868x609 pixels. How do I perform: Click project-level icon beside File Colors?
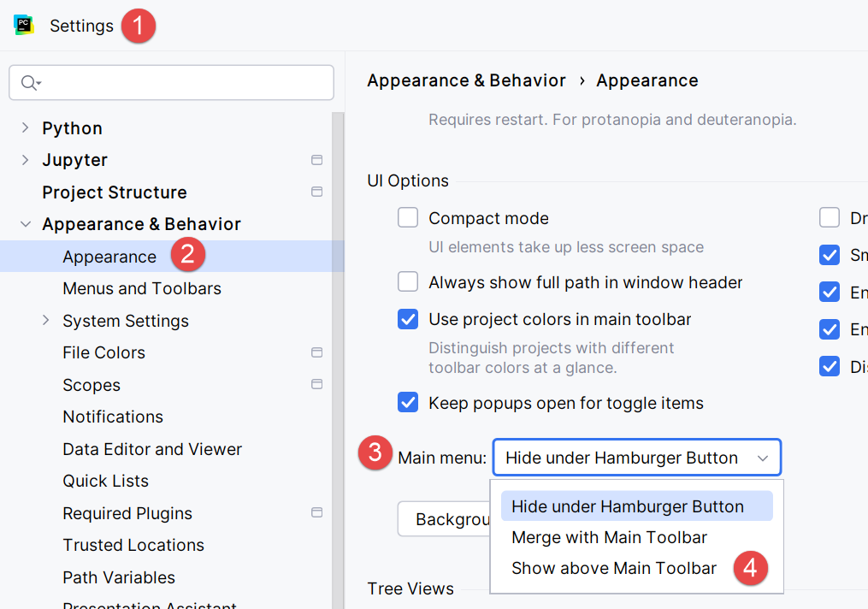point(316,352)
